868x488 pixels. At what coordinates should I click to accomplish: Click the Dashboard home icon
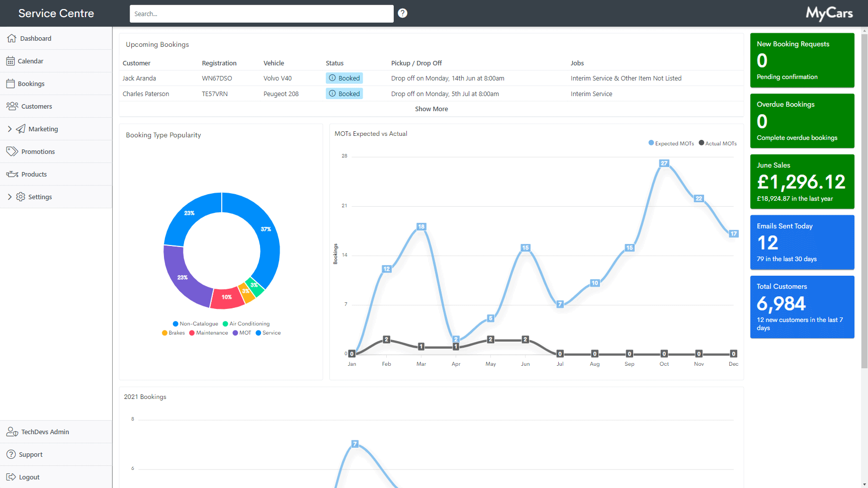[x=12, y=38]
